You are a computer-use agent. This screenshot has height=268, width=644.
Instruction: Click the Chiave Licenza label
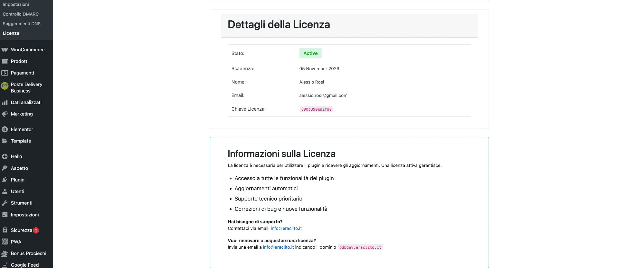tap(249, 109)
